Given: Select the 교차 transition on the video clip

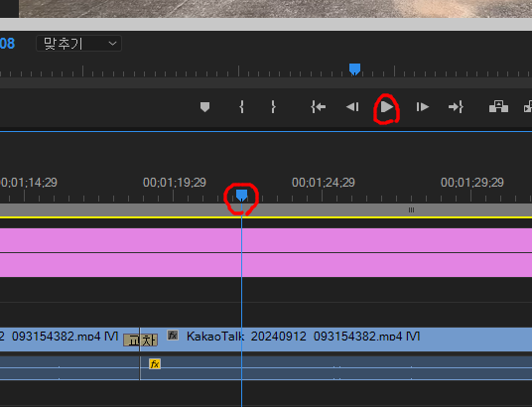Looking at the screenshot, I should pyautogui.click(x=141, y=339).
